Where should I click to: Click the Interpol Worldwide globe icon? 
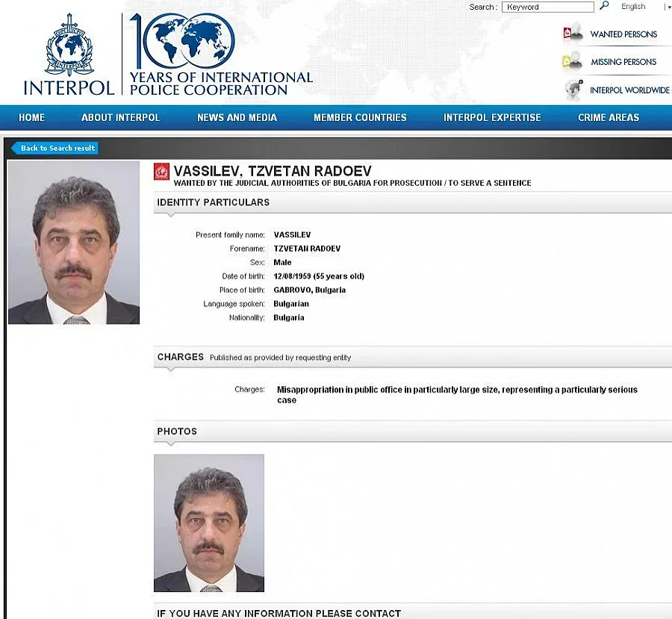point(573,90)
